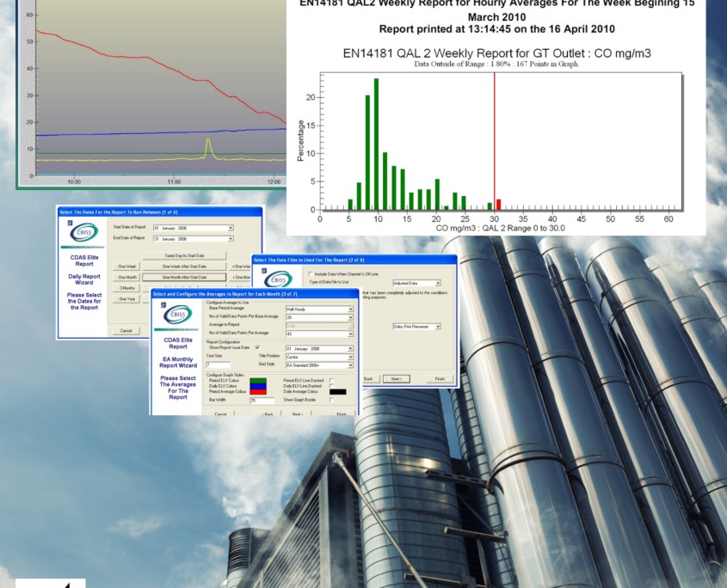Image resolution: width=727 pixels, height=588 pixels.
Task: Click the Font Size input field
Action: (x=218, y=365)
